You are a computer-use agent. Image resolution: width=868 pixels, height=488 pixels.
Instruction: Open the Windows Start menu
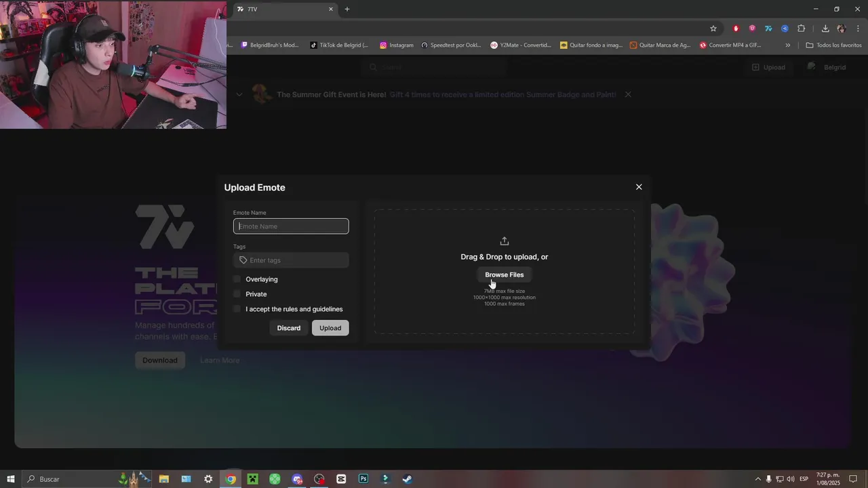click(11, 479)
